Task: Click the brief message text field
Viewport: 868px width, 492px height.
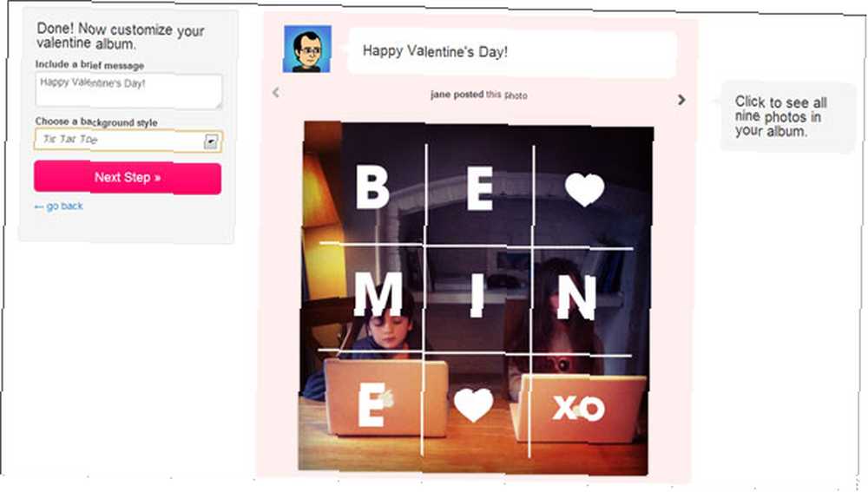Action: (128, 91)
